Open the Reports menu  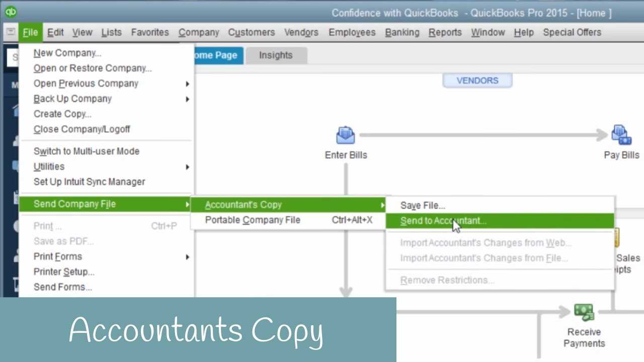pos(445,32)
